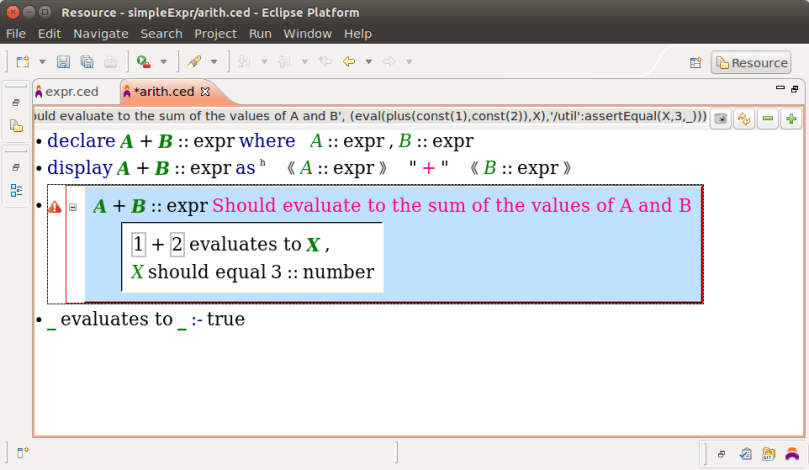Click the Resource perspective button
The height and width of the screenshot is (470, 809).
pos(750,63)
